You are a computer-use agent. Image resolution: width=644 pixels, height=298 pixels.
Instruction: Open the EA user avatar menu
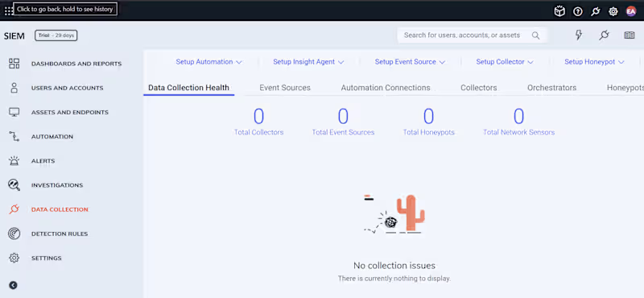[x=631, y=11]
